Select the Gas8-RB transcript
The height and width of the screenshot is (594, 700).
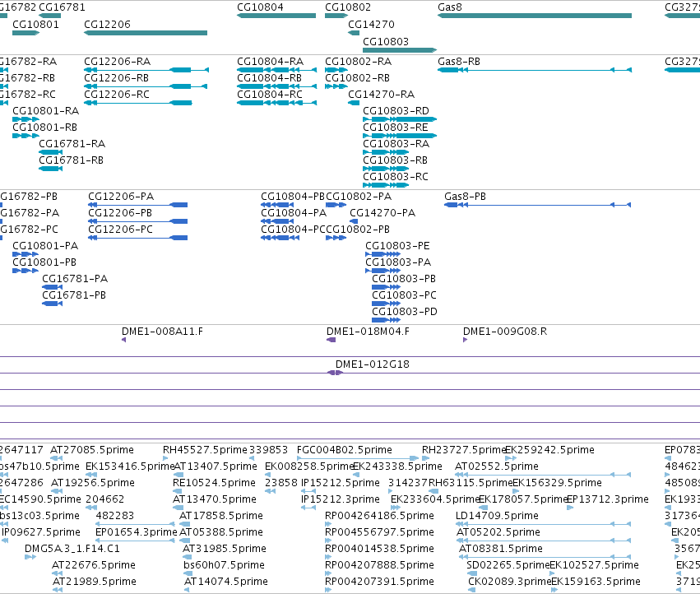pyautogui.click(x=535, y=70)
